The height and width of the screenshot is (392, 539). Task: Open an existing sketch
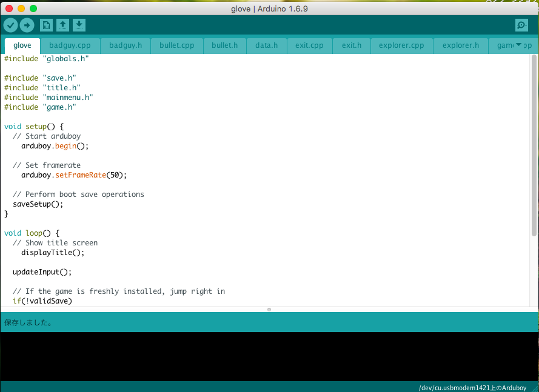(x=62, y=25)
